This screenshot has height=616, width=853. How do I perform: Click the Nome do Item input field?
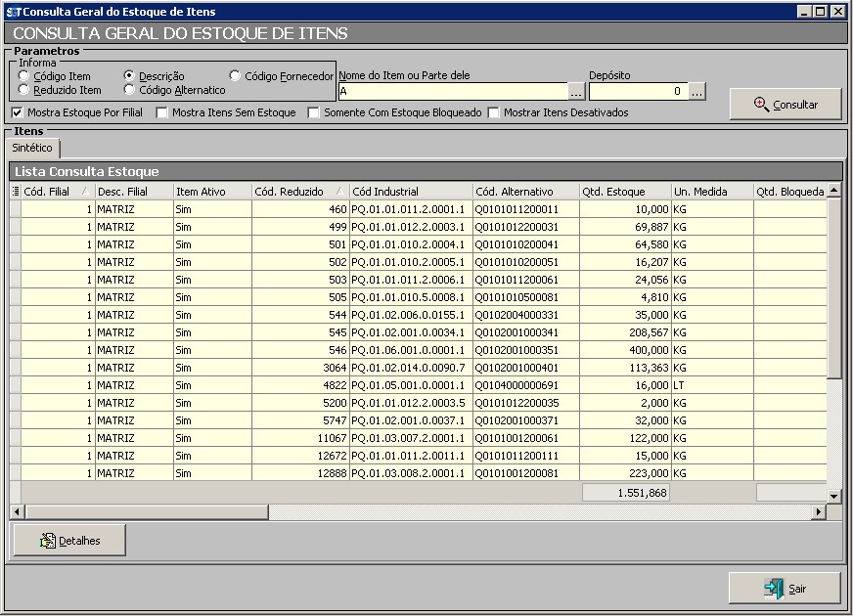452,91
